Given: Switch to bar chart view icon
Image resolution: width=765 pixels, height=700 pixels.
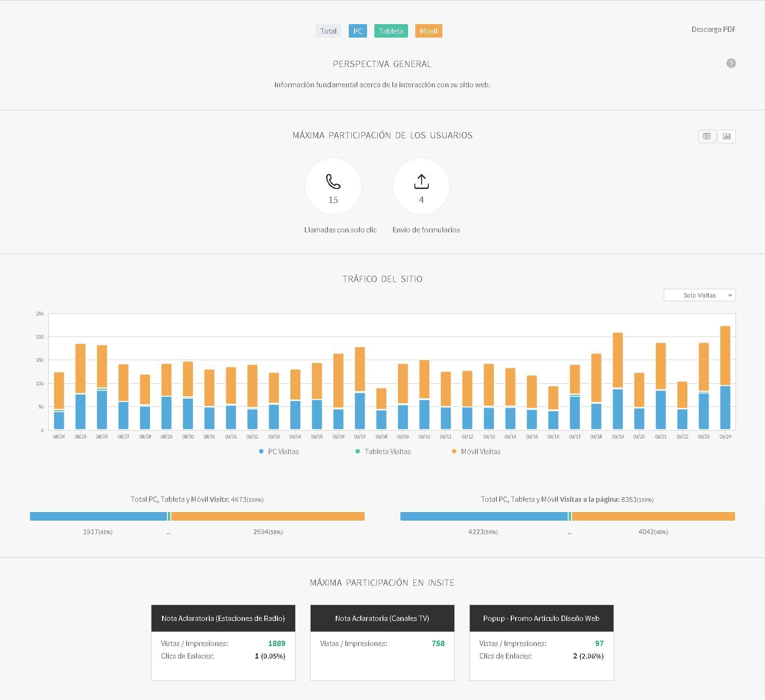Looking at the screenshot, I should pos(727,136).
